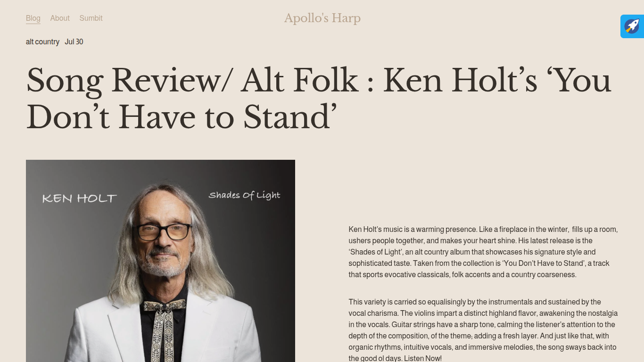
Task: Click the KEN HOLT text on cover
Action: click(79, 198)
